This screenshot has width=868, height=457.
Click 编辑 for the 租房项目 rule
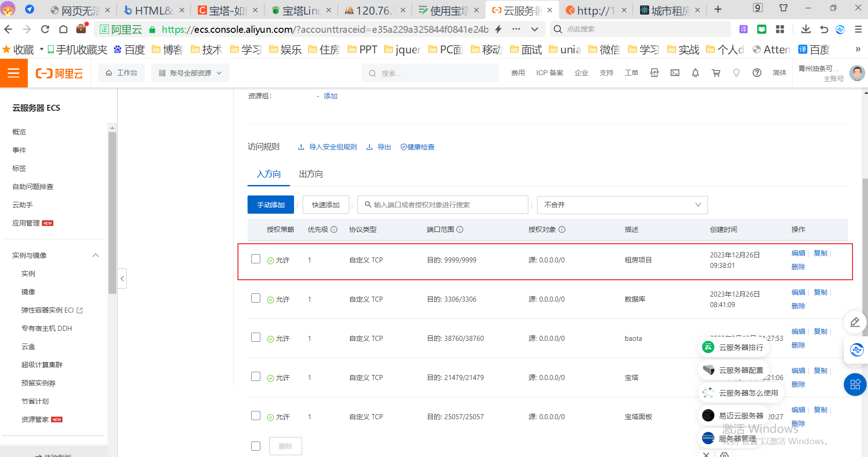point(798,253)
